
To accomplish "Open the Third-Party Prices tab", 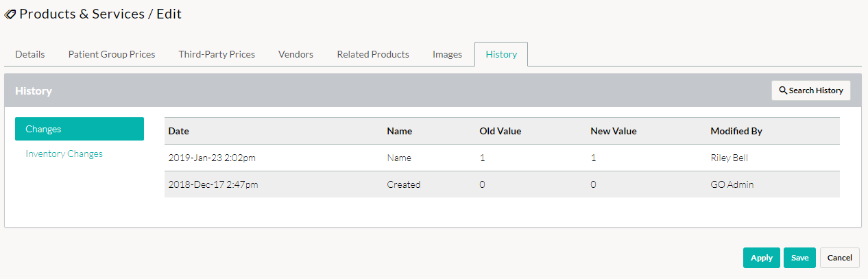I will (x=217, y=54).
